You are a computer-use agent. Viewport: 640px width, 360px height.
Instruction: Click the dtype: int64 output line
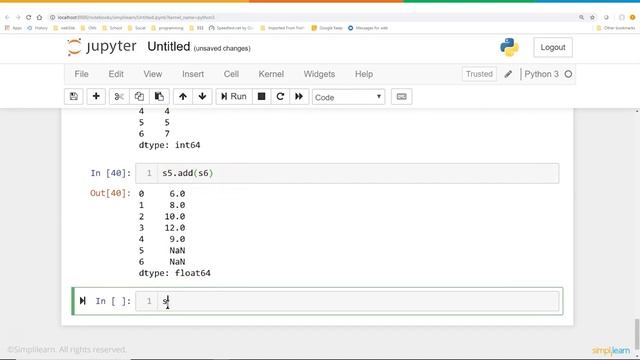coord(169,145)
